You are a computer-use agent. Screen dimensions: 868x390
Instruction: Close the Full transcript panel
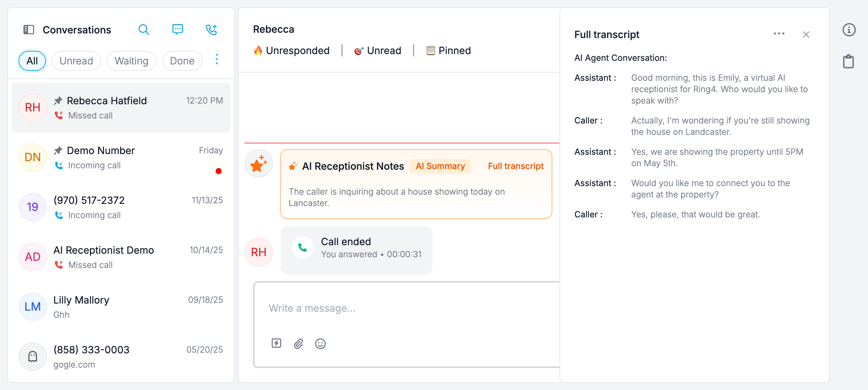pyautogui.click(x=806, y=35)
